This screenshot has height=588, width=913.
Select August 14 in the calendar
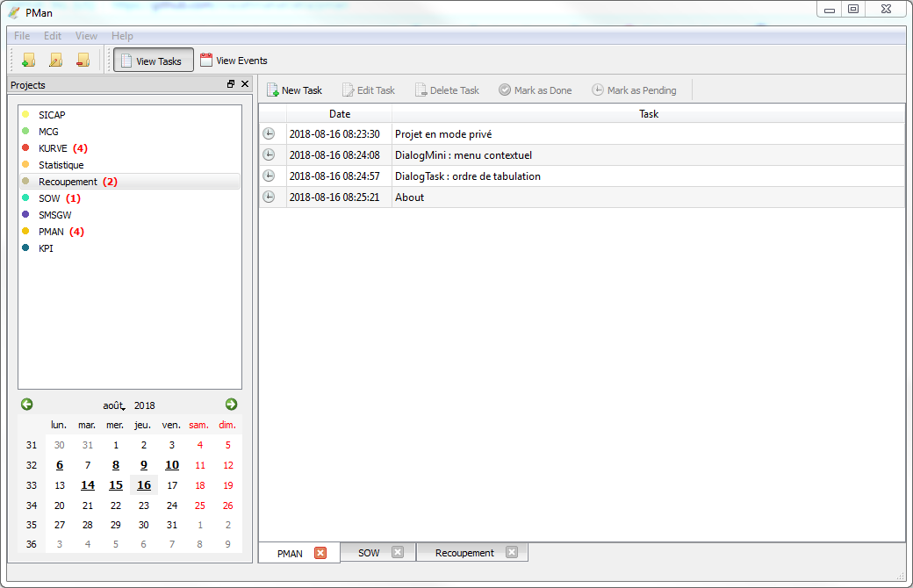[x=87, y=485]
